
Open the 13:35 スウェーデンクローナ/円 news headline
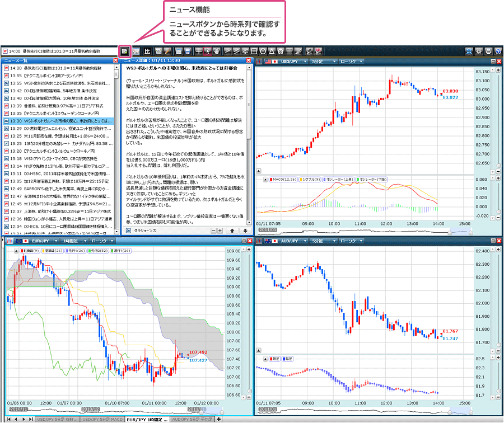(x=56, y=114)
